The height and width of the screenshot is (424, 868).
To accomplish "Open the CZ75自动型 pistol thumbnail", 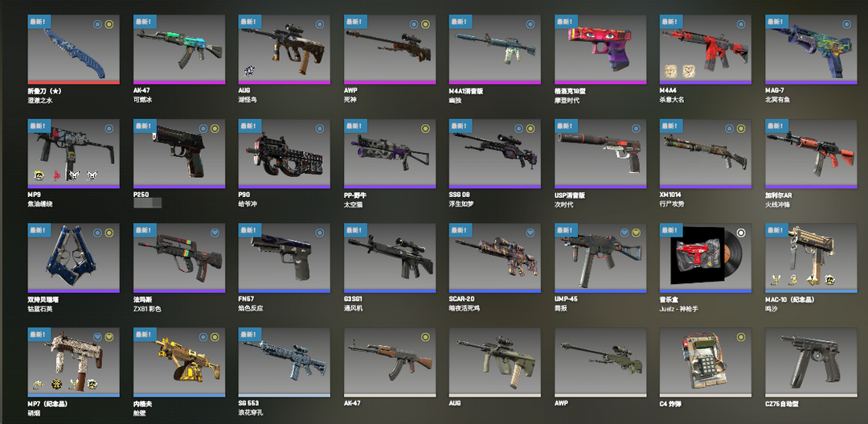I will pos(811,361).
